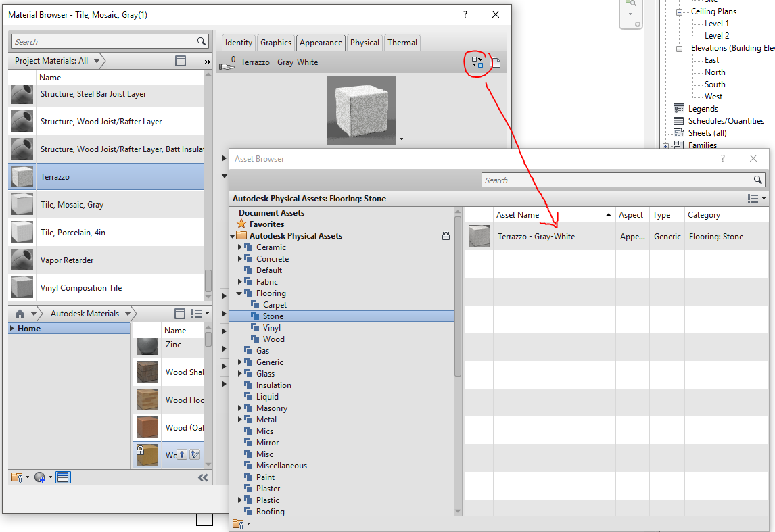Viewport: 775px width, 532px height.
Task: Select Document Assets in the asset tree
Action: click(271, 213)
